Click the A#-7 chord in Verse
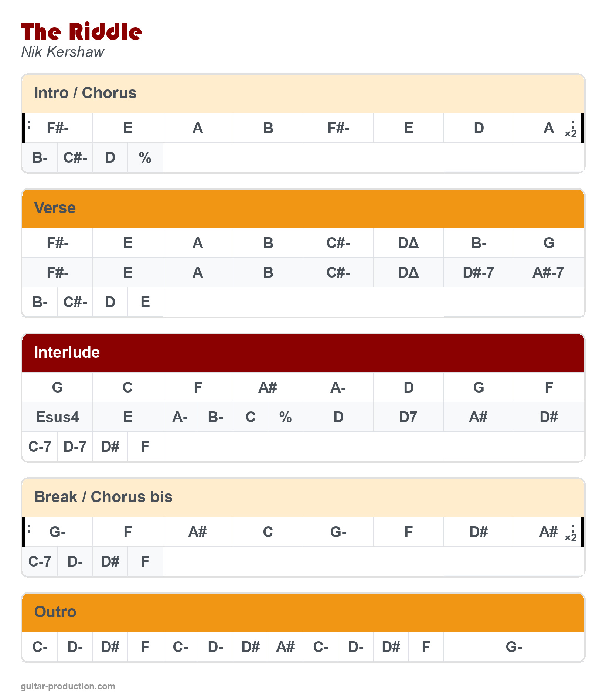 (549, 273)
